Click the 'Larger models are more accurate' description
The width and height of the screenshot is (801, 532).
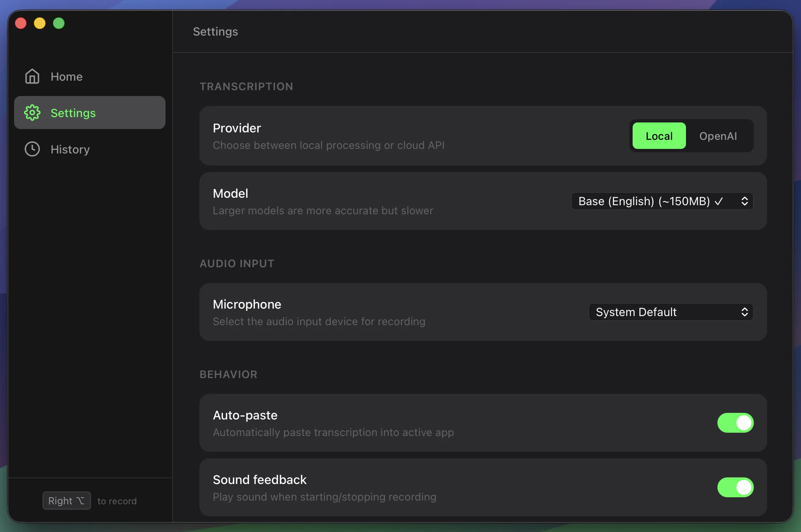tap(323, 211)
